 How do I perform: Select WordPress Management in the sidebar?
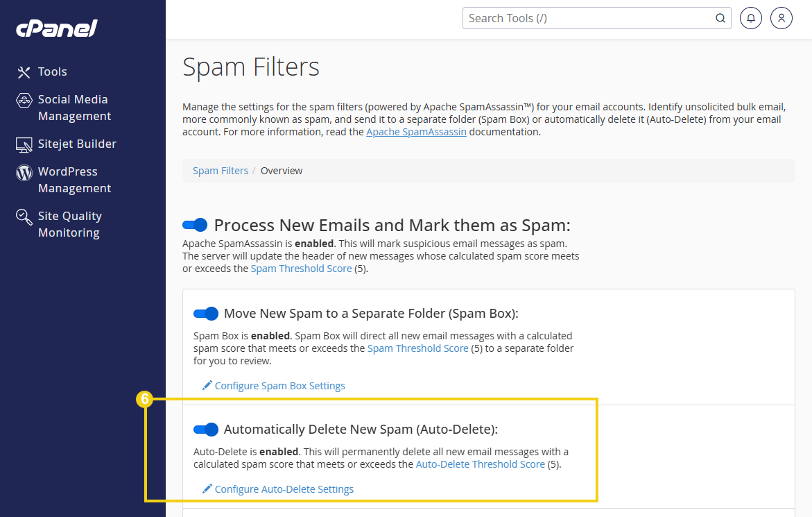73,180
